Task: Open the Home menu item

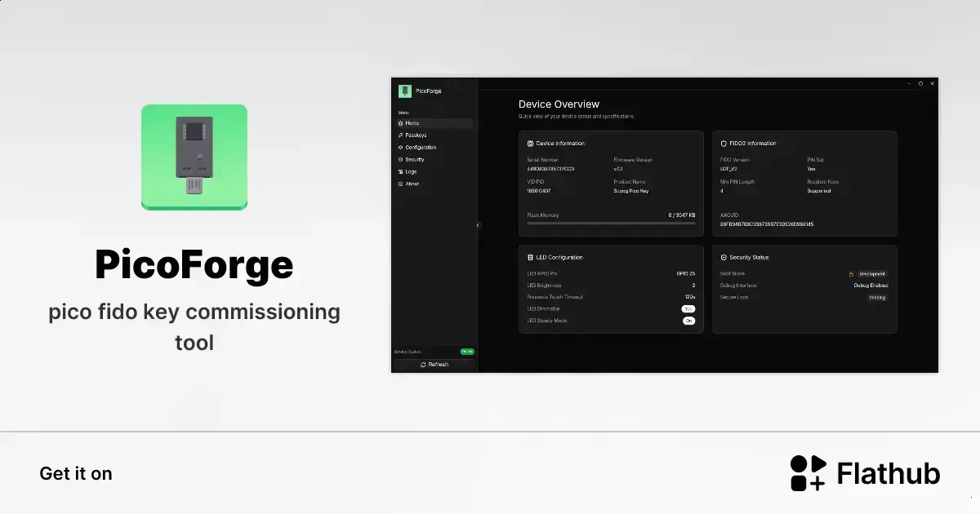Action: 434,123
